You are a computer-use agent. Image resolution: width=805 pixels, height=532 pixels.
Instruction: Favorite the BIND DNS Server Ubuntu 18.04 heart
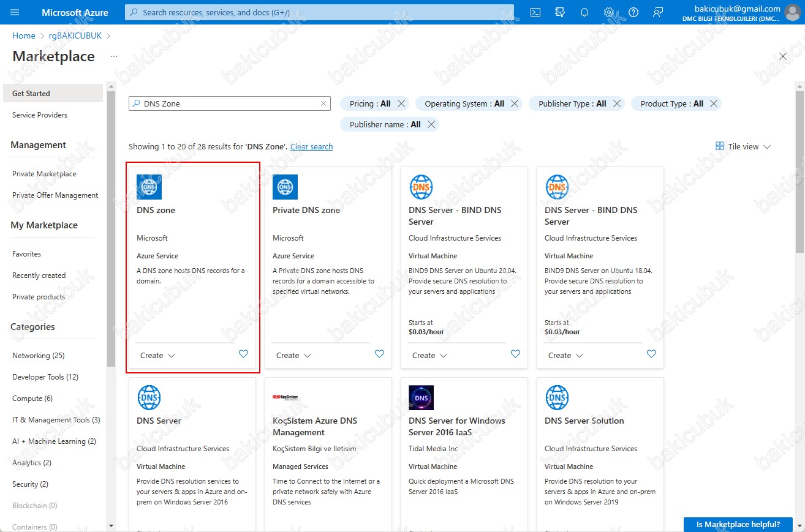[x=651, y=354]
